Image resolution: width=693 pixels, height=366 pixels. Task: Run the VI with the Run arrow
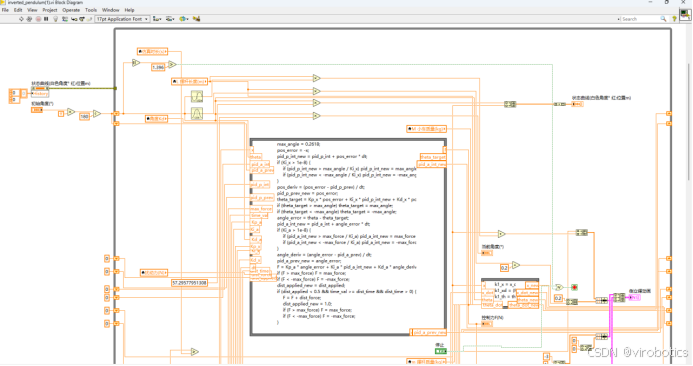pyautogui.click(x=21, y=19)
